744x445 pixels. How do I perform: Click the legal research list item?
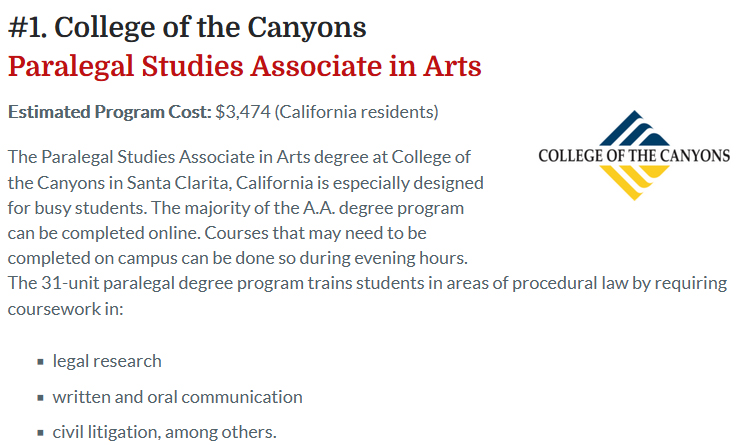pyautogui.click(x=107, y=362)
